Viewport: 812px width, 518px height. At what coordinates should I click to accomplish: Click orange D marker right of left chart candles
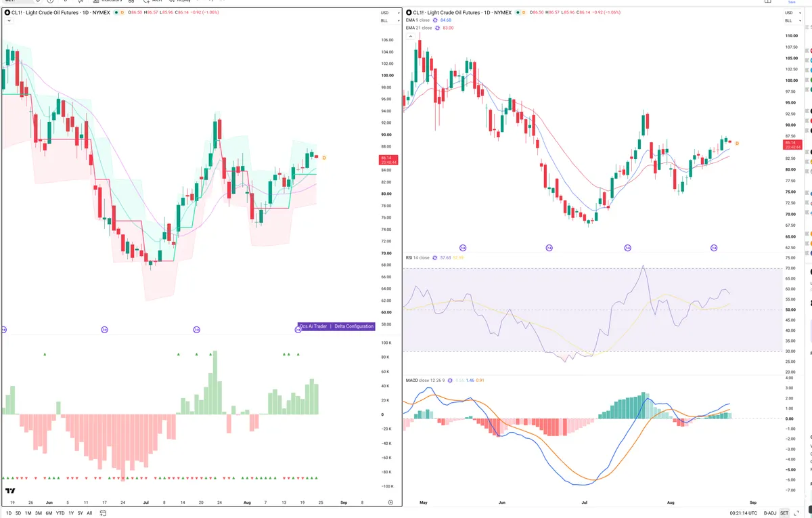pyautogui.click(x=323, y=158)
